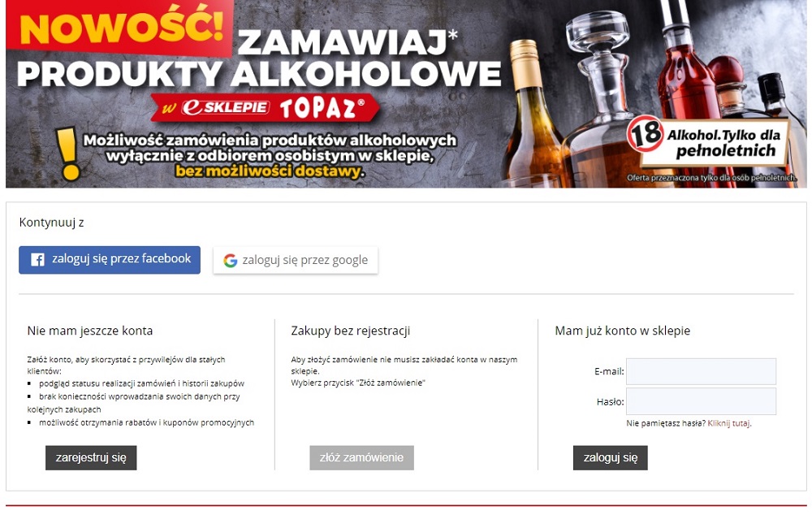
Task: Continue with the Google login button
Action: 296,260
